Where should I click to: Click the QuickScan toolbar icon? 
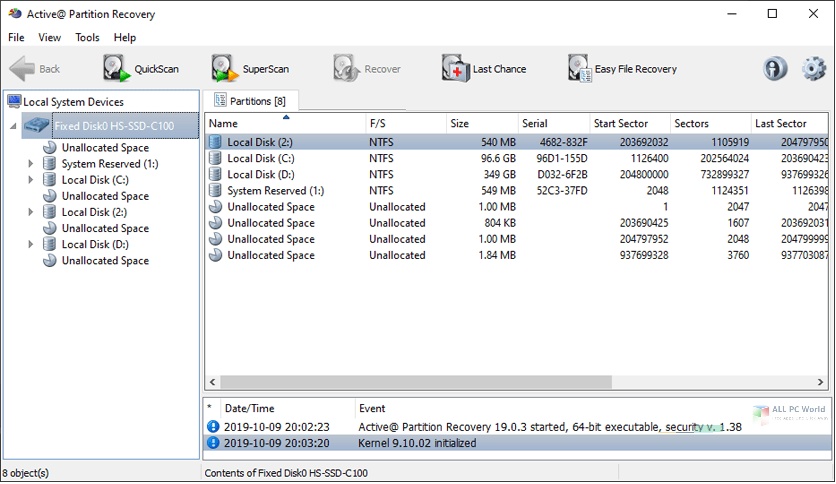click(116, 69)
